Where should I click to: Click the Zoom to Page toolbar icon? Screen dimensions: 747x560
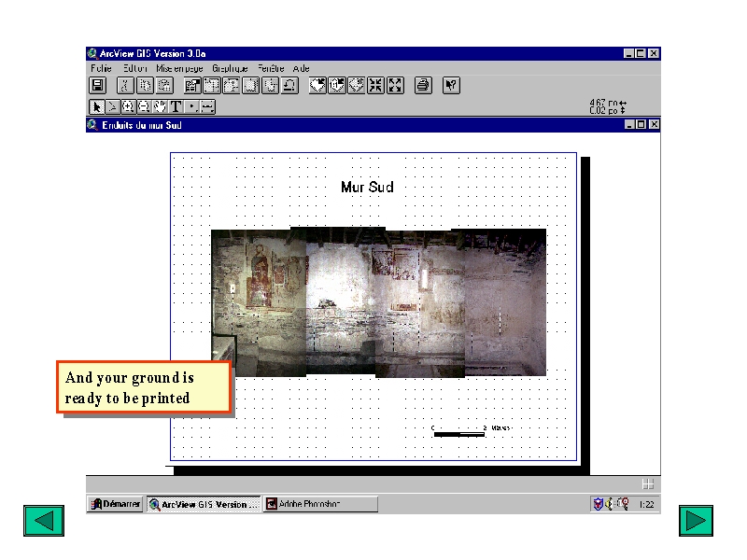[x=317, y=86]
